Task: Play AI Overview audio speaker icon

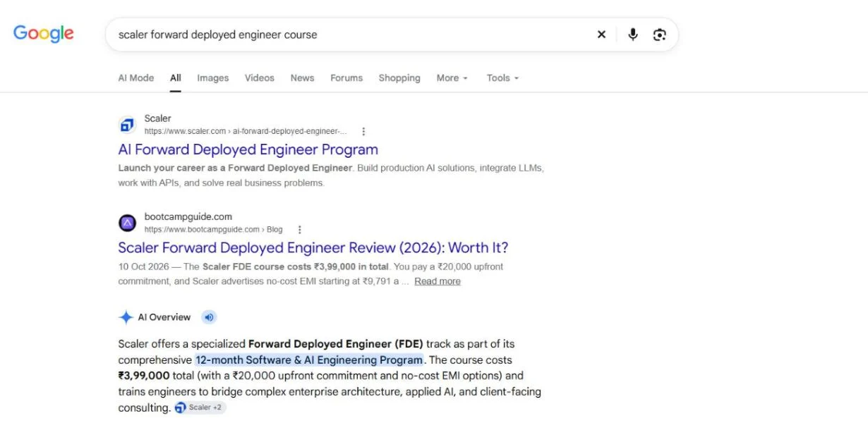Action: coord(209,317)
